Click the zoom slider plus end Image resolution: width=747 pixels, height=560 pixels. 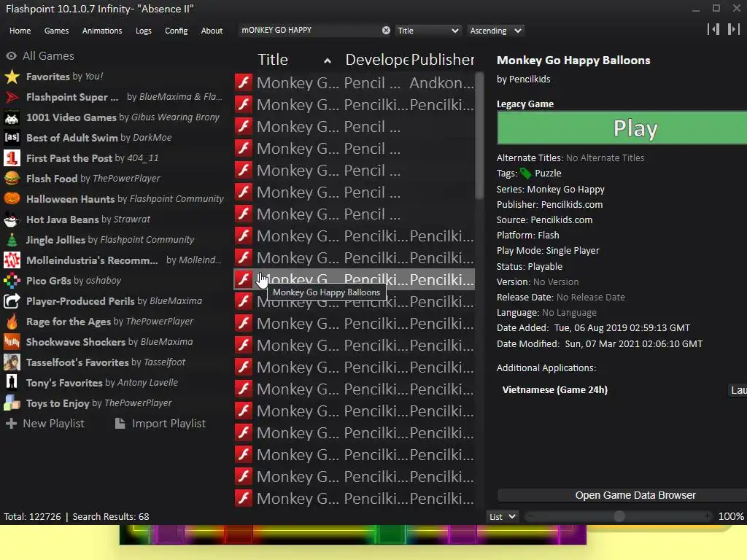pos(708,517)
